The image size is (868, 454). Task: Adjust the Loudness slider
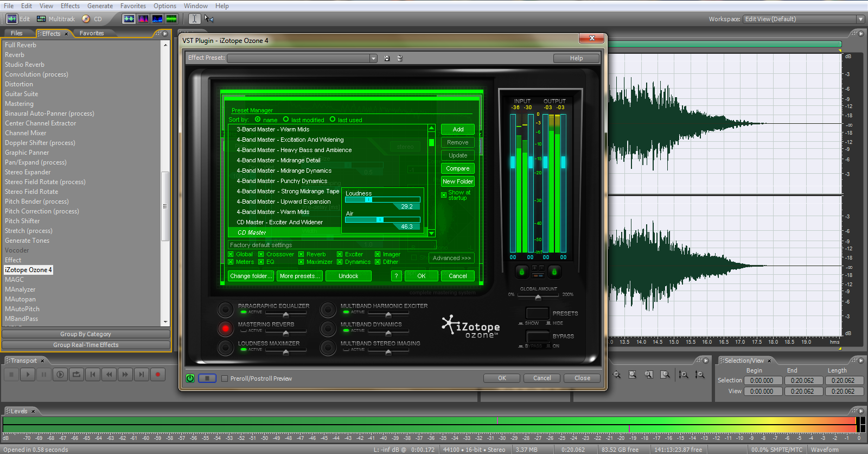pos(369,200)
